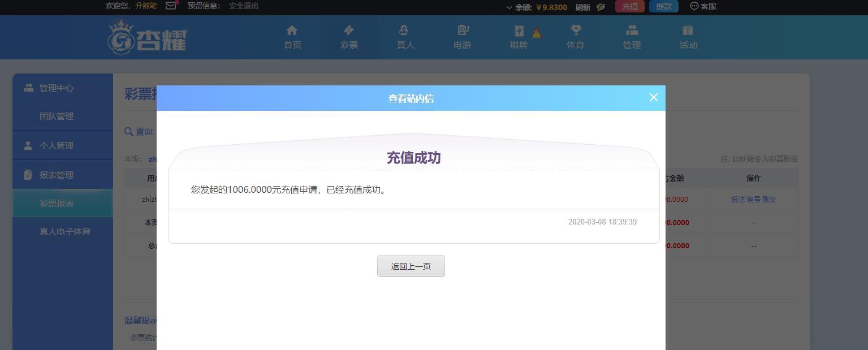
Task: Click the 查看站内信 dialog title
Action: pyautogui.click(x=411, y=98)
